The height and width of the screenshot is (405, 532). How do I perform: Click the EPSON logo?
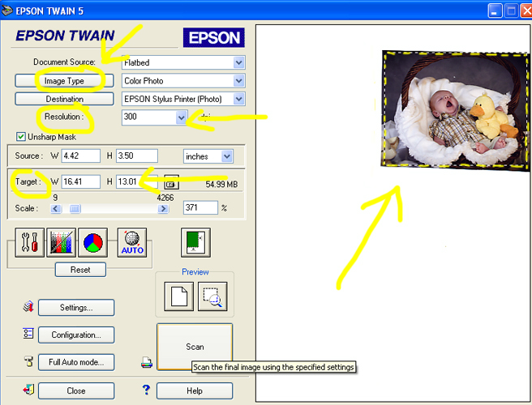[x=214, y=37]
